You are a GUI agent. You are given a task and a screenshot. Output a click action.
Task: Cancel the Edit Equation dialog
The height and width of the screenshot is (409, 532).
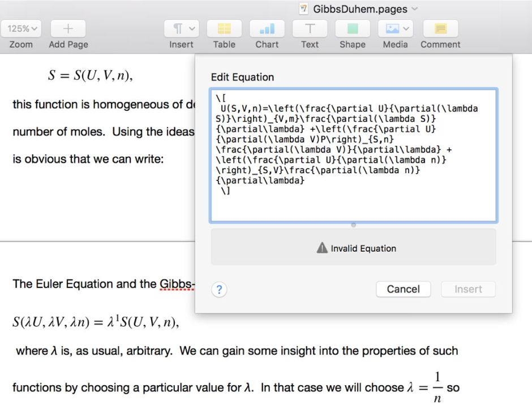point(403,289)
